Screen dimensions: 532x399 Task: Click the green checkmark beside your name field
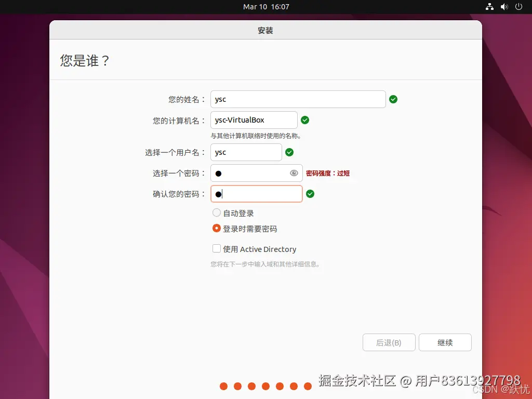point(393,99)
